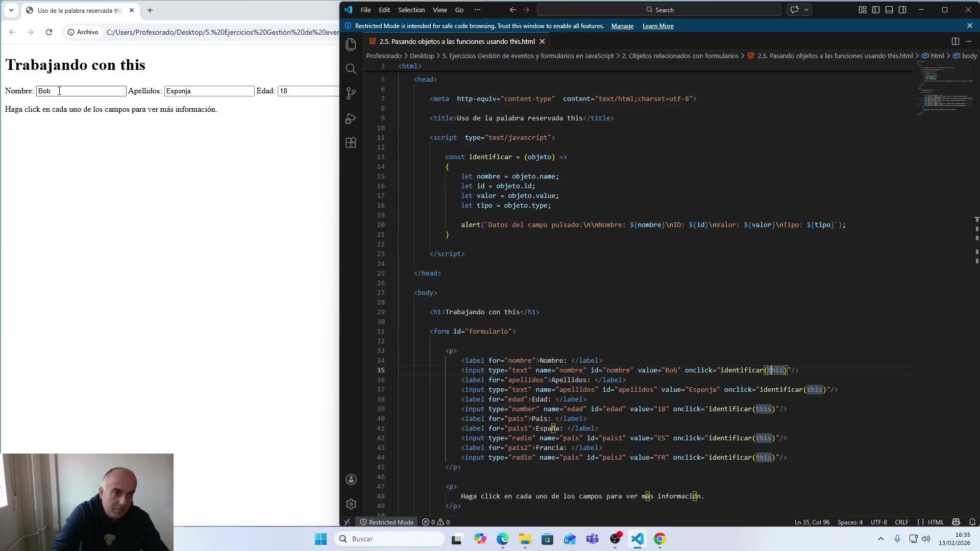Go forward with VS Code navigation arrow
This screenshot has width=980, height=551.
[x=526, y=10]
